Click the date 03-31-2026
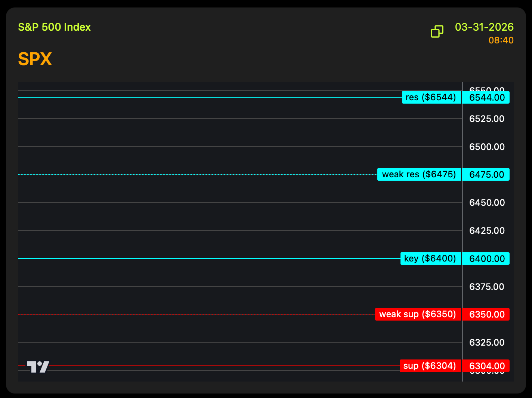 (x=484, y=27)
